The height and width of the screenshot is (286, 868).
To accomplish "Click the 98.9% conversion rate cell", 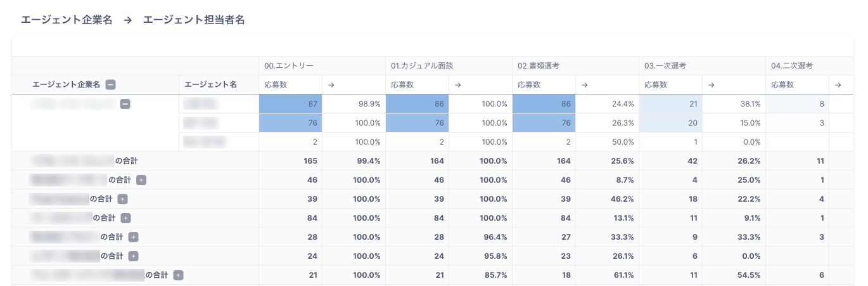I will (354, 104).
